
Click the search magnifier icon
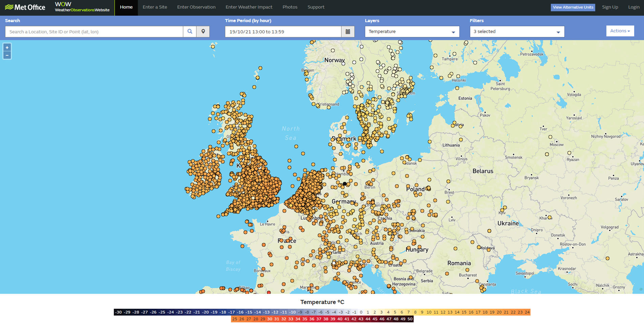(x=190, y=31)
